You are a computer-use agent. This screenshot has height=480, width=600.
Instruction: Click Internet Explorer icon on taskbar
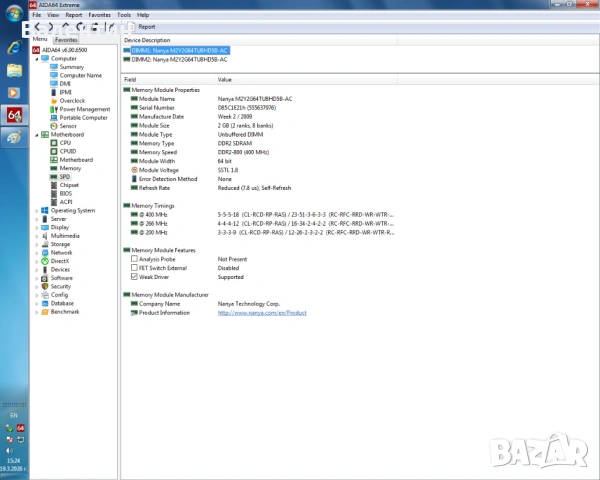point(15,47)
